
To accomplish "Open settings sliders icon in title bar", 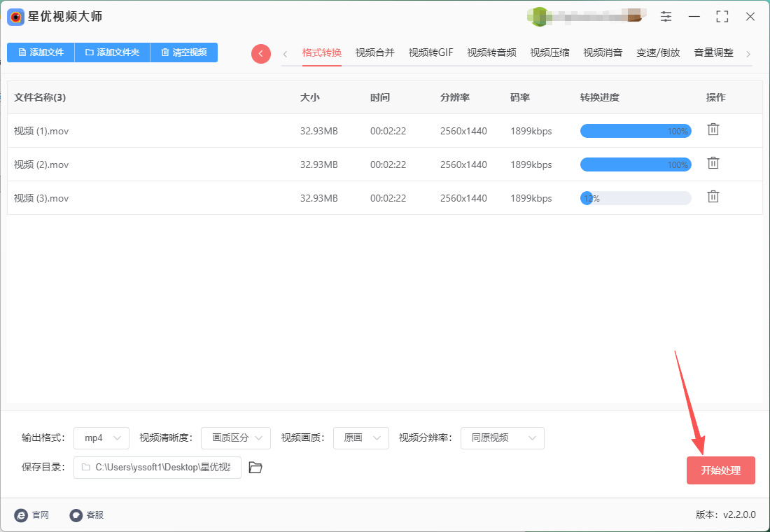I will tap(666, 17).
